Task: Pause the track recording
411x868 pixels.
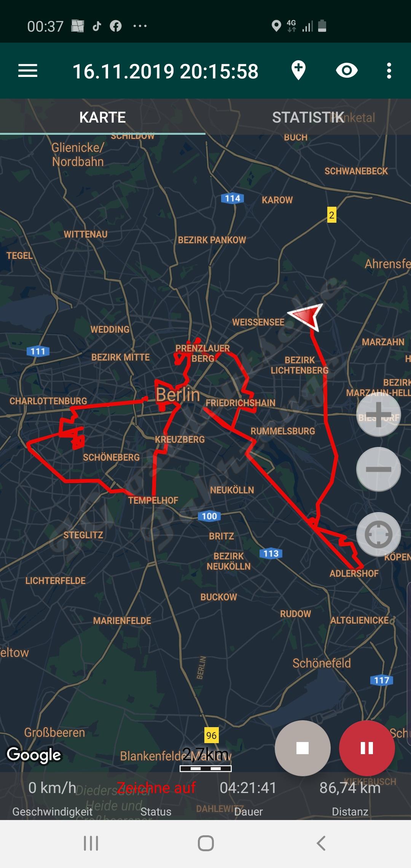Action: click(x=367, y=748)
